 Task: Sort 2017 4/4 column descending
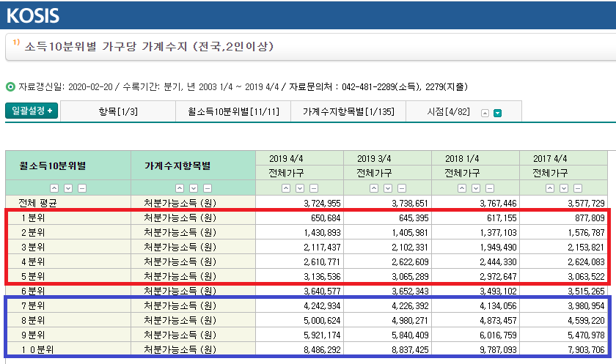coord(564,188)
